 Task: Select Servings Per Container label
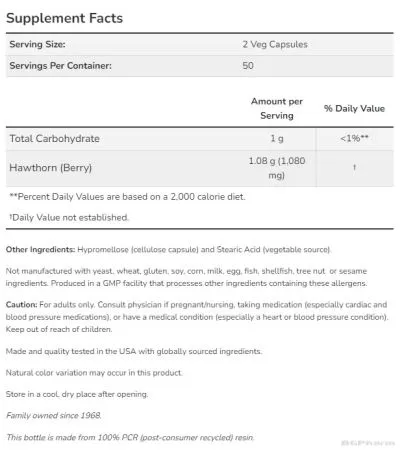[x=60, y=66]
